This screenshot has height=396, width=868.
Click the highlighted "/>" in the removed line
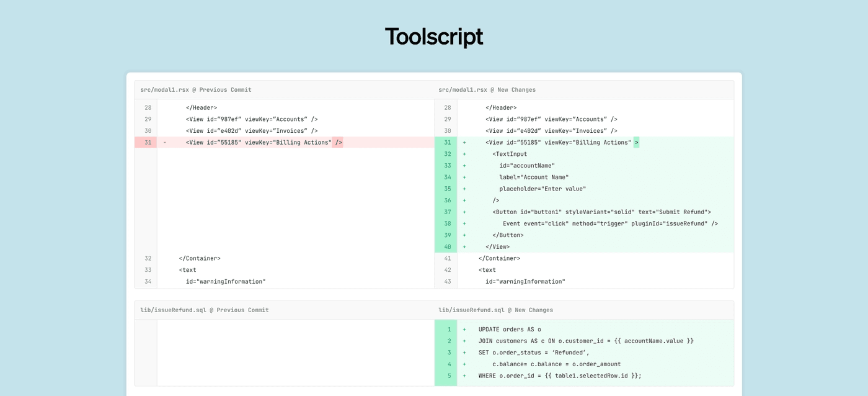[x=337, y=143]
